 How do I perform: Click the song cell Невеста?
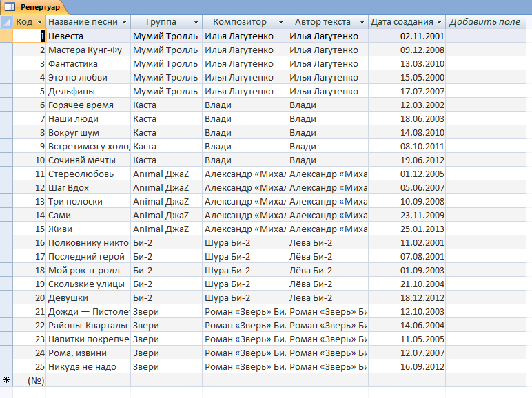click(x=88, y=36)
